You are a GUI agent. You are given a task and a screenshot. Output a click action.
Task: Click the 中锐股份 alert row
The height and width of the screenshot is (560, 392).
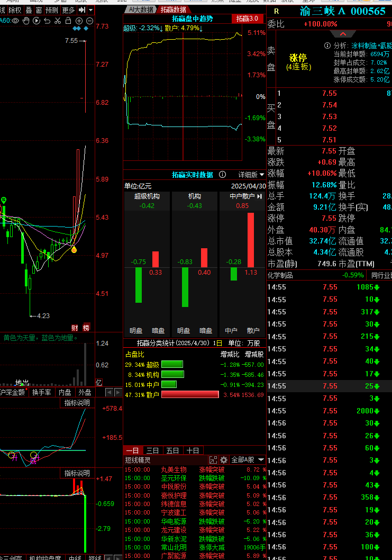pos(195,486)
